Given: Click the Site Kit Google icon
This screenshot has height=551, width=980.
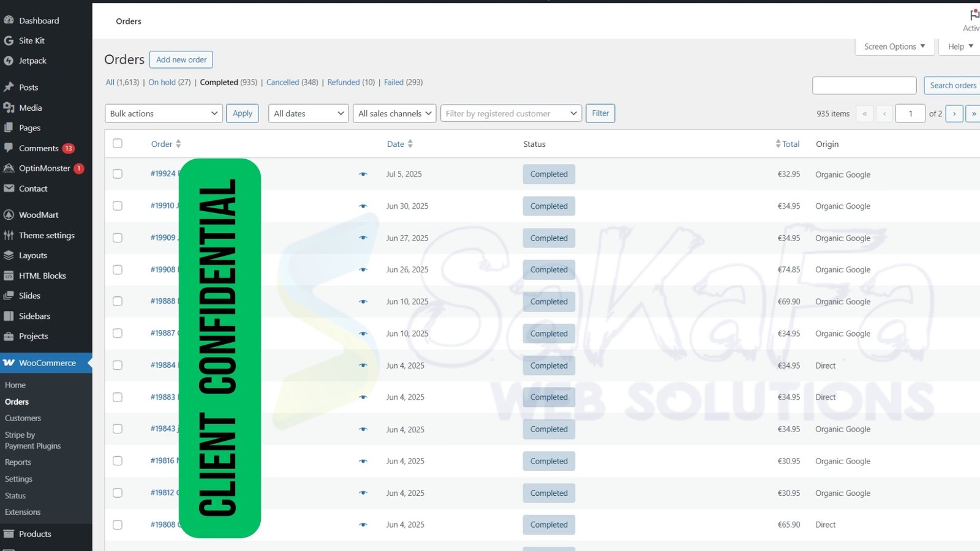Looking at the screenshot, I should pos(9,40).
